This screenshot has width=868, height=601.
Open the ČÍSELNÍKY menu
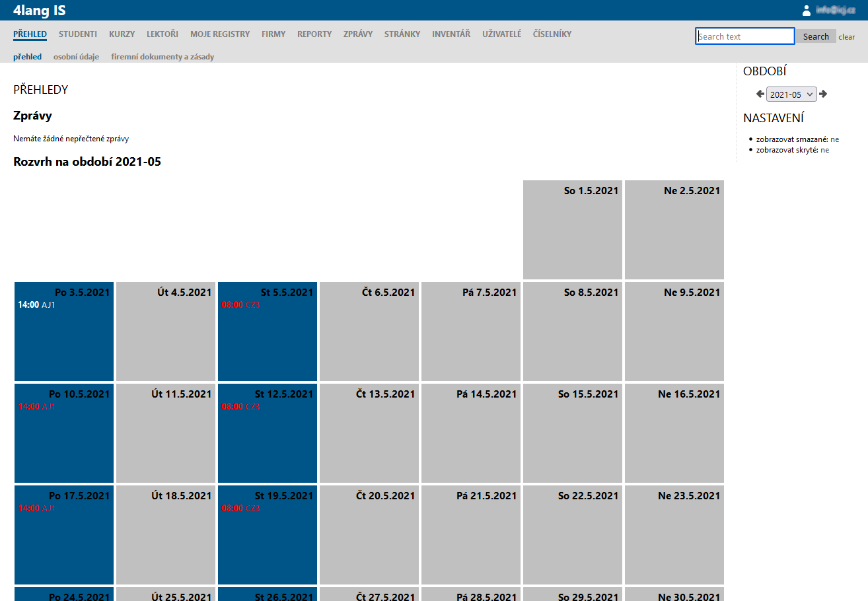pos(552,34)
